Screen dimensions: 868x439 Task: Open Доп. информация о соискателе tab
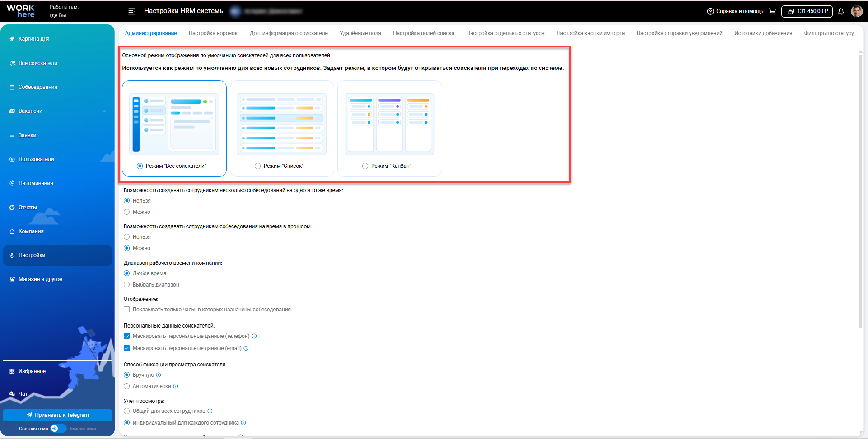click(x=289, y=33)
